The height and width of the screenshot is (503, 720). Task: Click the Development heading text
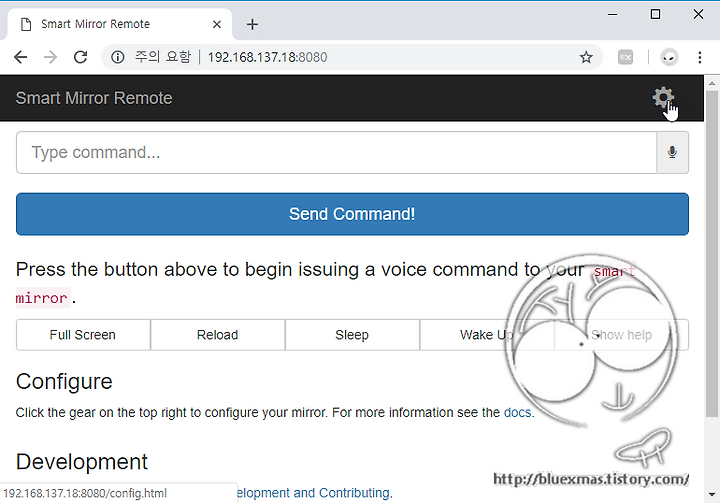point(82,462)
